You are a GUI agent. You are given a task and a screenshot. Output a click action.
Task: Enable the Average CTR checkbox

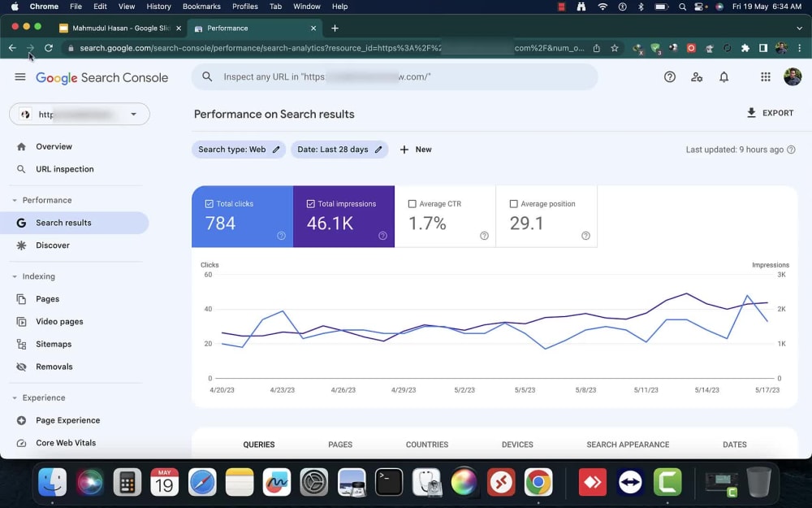pos(412,204)
